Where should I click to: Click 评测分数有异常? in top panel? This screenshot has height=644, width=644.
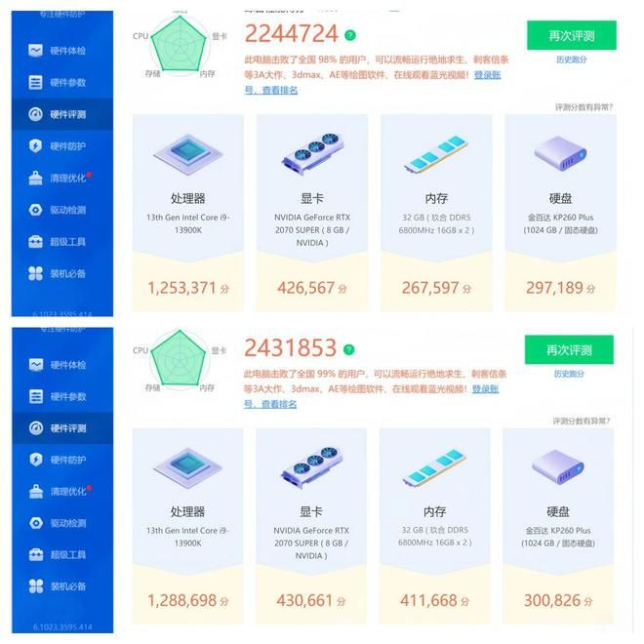point(584,107)
